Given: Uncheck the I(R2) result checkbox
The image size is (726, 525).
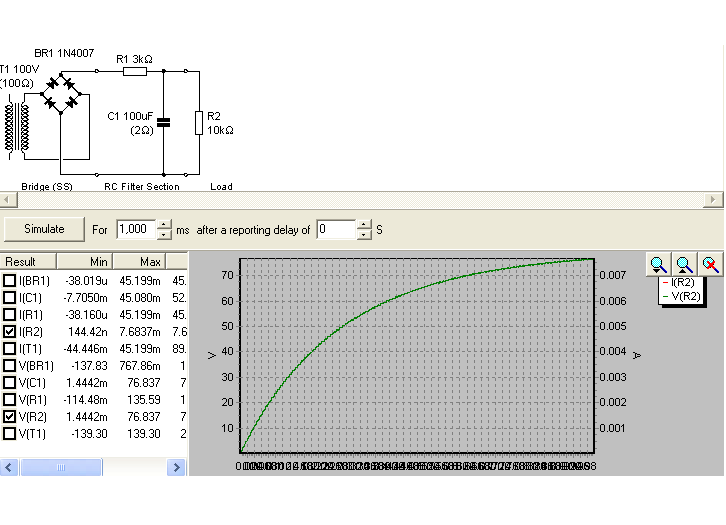Looking at the screenshot, I should click(9, 331).
